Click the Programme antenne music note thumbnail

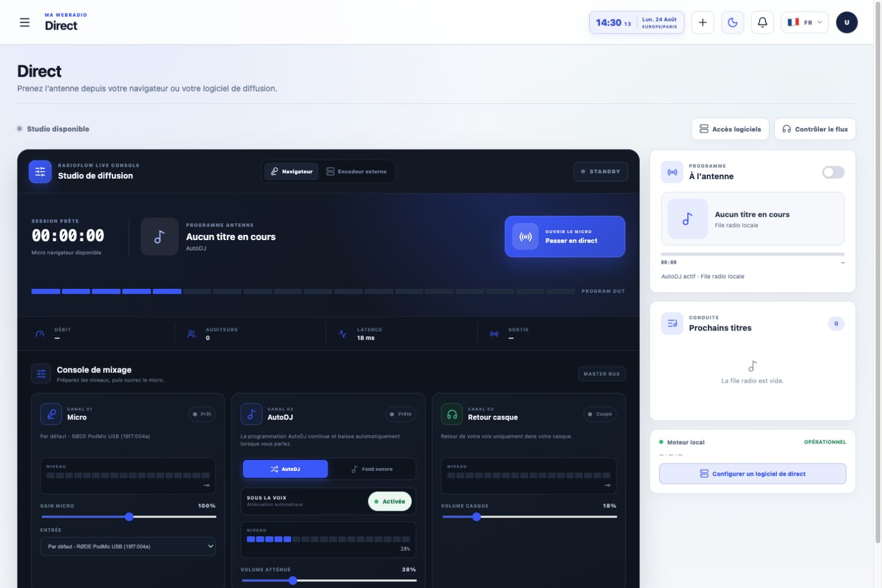[x=159, y=237]
